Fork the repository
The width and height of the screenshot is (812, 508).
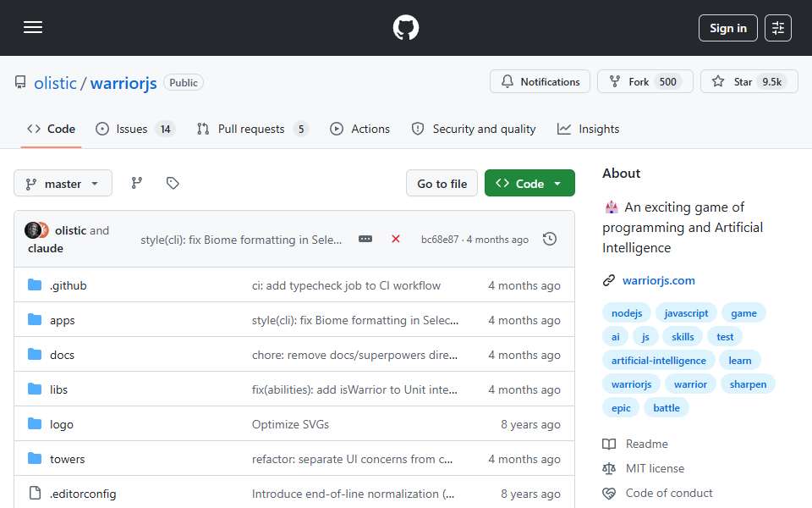tap(645, 82)
